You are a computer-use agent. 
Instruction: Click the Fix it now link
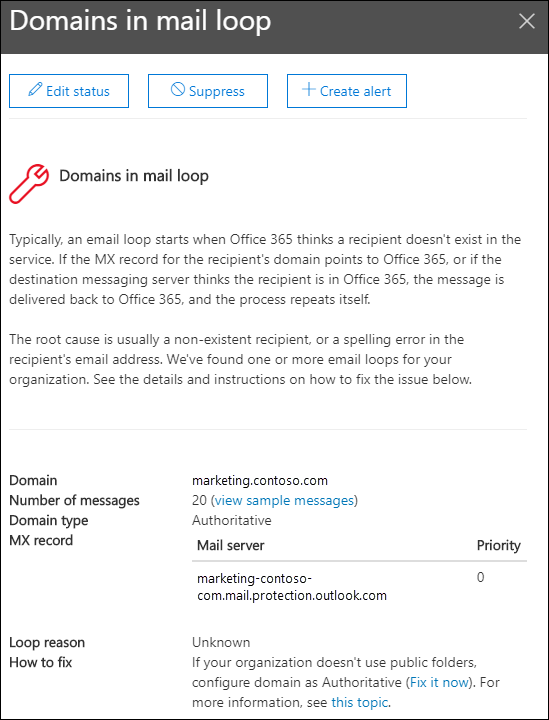click(440, 682)
